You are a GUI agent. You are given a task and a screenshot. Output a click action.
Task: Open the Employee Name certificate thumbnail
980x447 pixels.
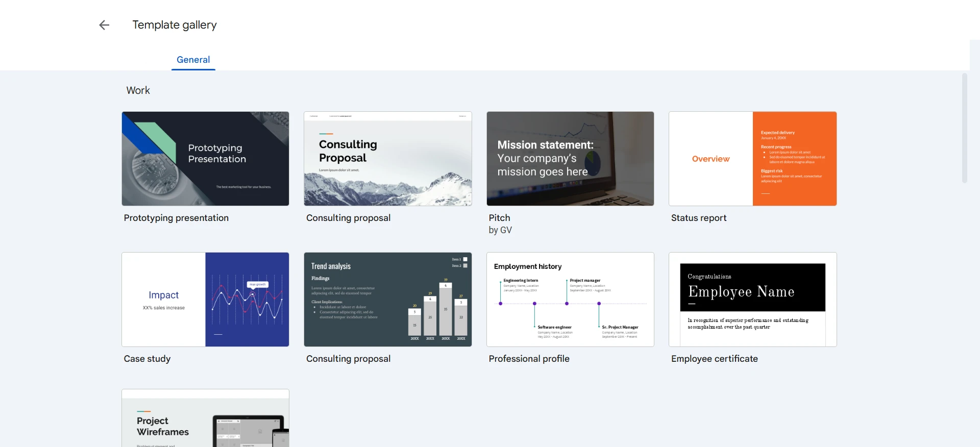(753, 300)
